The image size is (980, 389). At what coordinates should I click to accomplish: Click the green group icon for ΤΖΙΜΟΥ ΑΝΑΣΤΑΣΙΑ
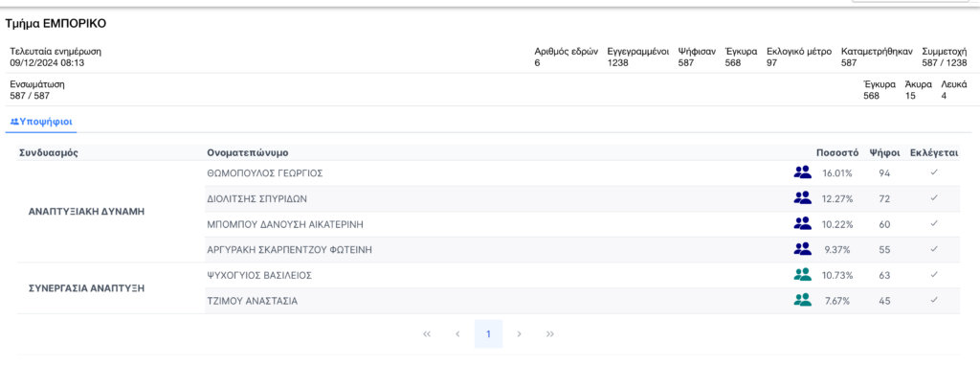(802, 300)
